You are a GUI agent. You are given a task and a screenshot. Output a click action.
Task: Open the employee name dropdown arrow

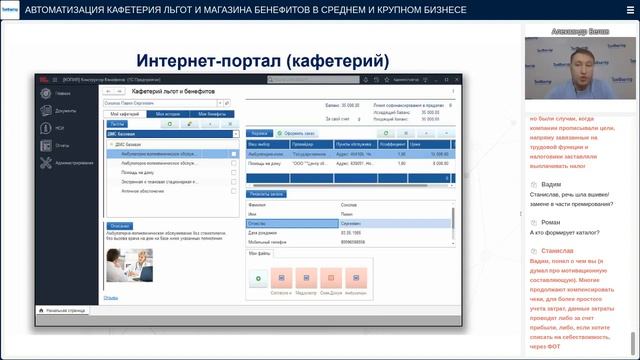220,103
